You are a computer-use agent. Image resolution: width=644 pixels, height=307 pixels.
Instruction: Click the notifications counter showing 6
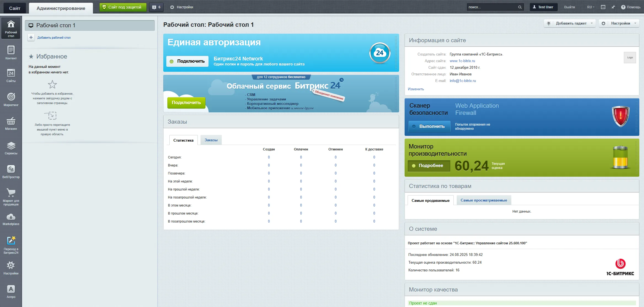[x=156, y=7]
